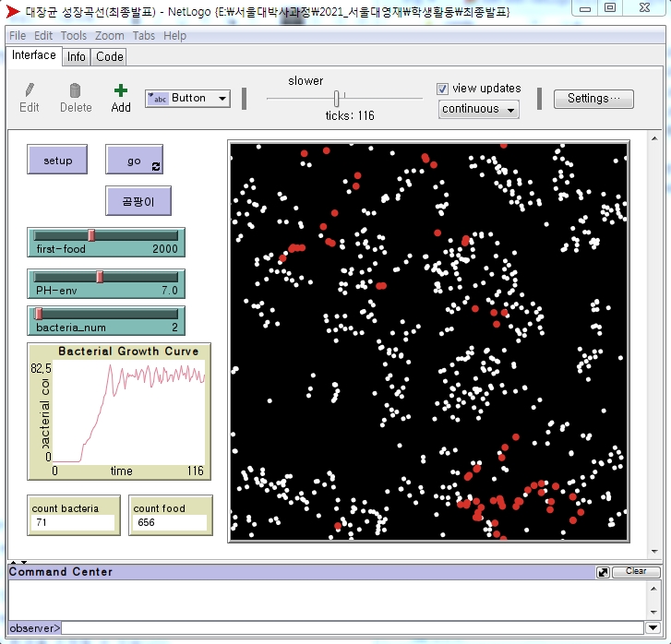
Task: Click the go forever button
Action: point(134,160)
